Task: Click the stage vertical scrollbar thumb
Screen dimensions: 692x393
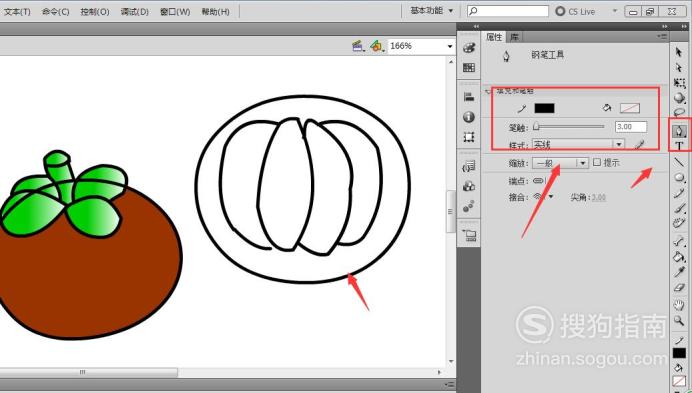Action: [x=450, y=211]
